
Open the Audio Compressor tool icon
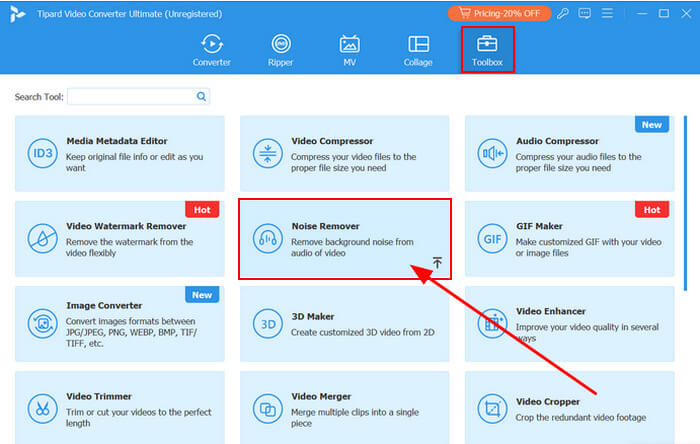(x=492, y=153)
